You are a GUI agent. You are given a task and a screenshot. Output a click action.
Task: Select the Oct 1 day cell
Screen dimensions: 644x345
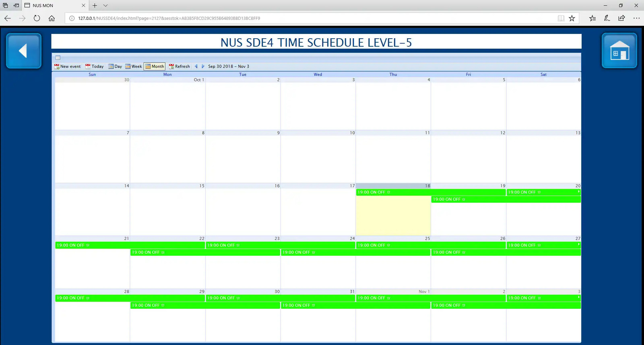coord(167,105)
